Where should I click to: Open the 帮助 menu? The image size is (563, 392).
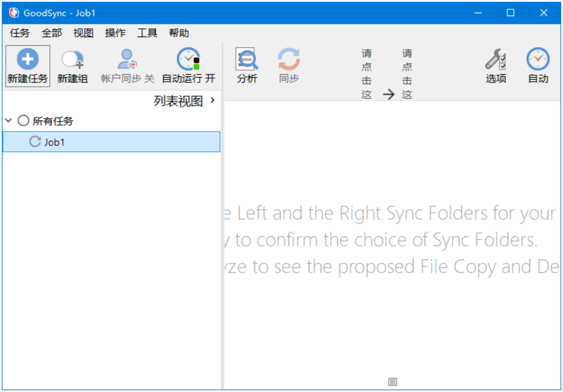[179, 33]
